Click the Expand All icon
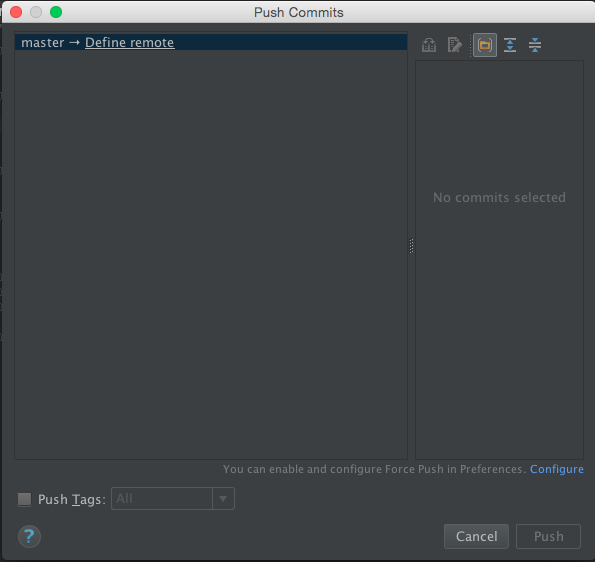Viewport: 595px width, 562px height. 510,45
